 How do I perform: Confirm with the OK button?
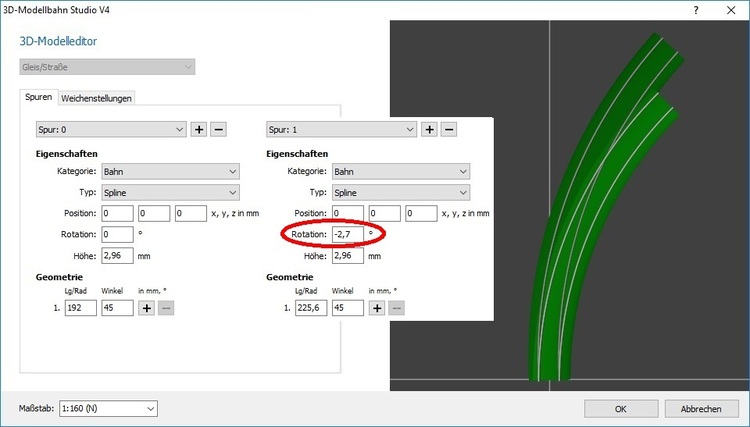coord(621,409)
